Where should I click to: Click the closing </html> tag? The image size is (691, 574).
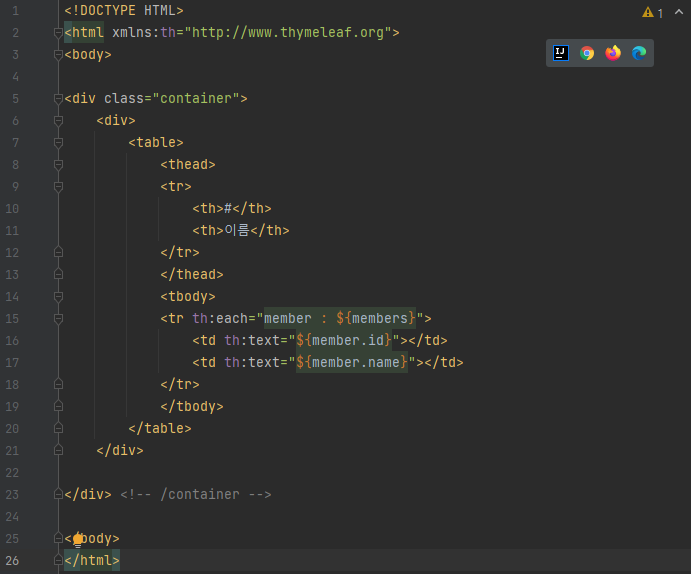(92, 561)
